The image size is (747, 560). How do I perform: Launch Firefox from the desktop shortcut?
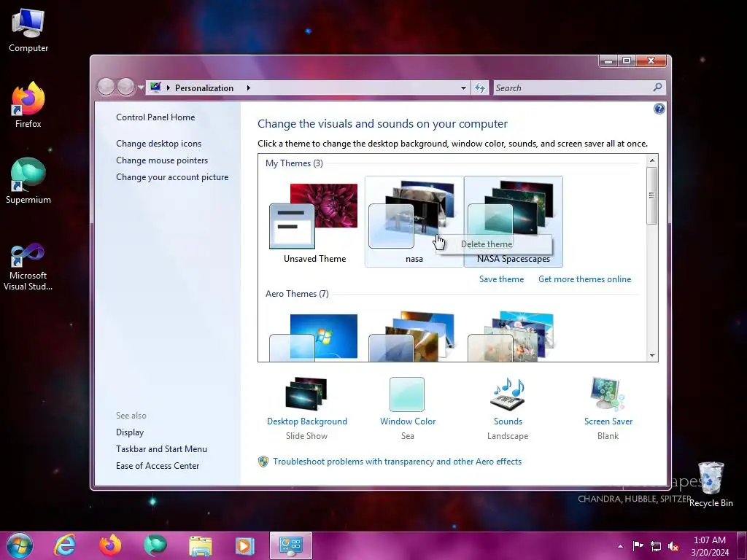point(28,106)
